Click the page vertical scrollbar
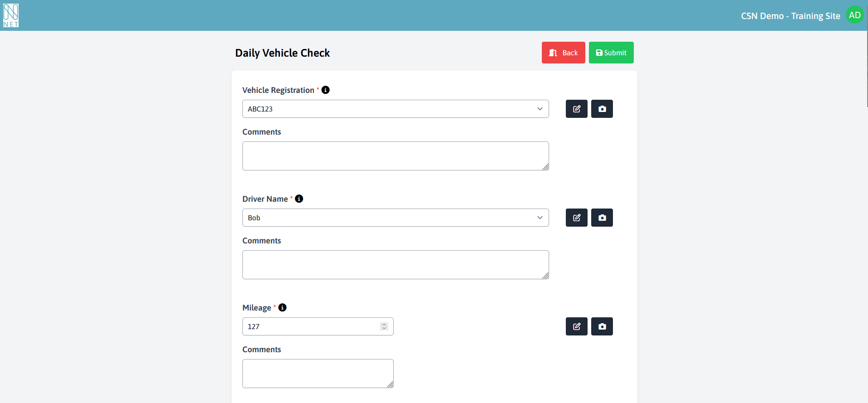Viewport: 868px width, 403px height. tap(866, 54)
